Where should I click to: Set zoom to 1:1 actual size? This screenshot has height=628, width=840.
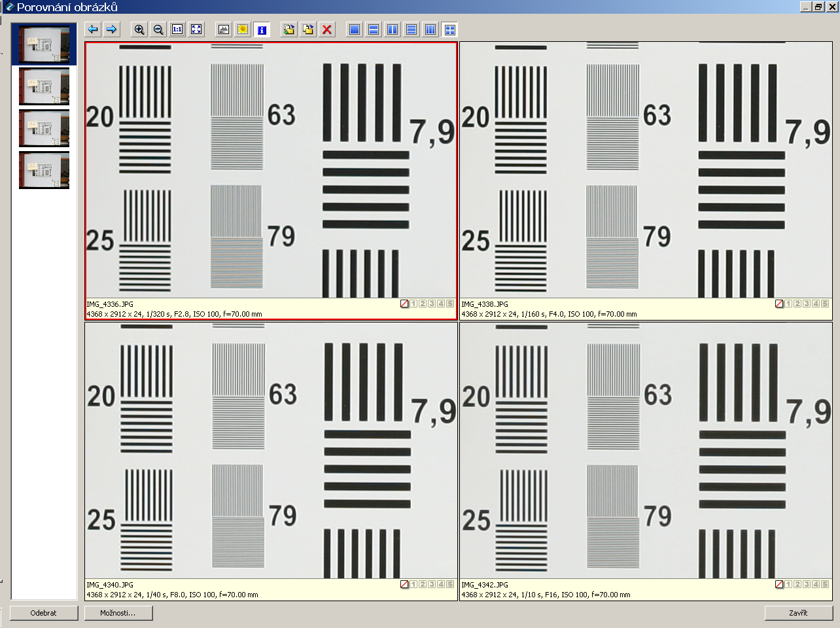click(x=177, y=29)
